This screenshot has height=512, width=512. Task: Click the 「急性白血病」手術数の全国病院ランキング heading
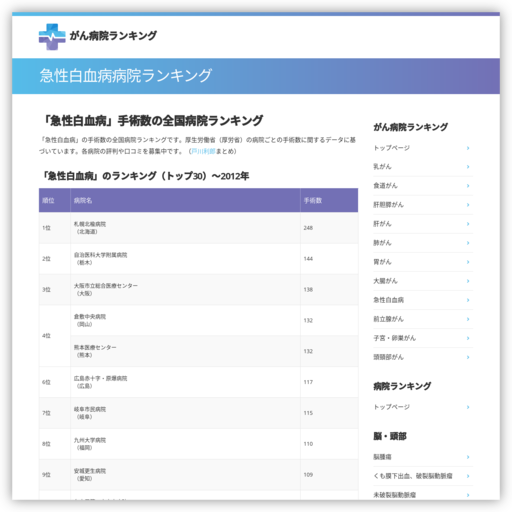[152, 121]
